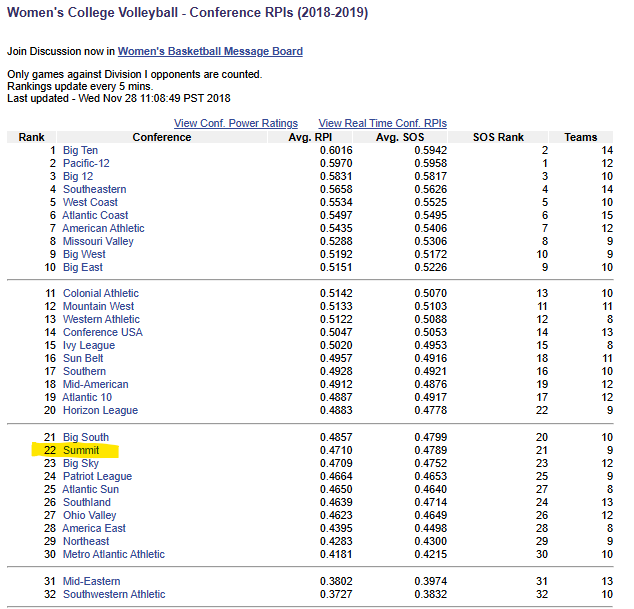Image resolution: width=634 pixels, height=609 pixels.
Task: Click the Summit Avg. RPI value 0.4710
Action: click(x=336, y=450)
